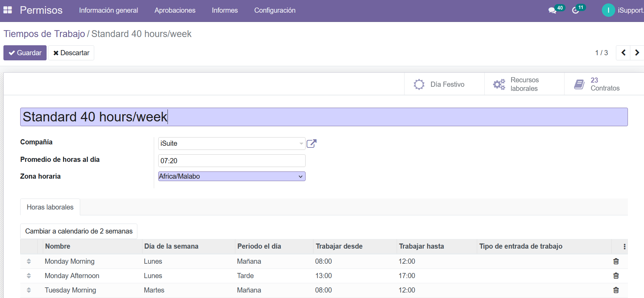This screenshot has height=298, width=644.
Task: Expand the Zona horaria dropdown
Action: click(x=232, y=176)
